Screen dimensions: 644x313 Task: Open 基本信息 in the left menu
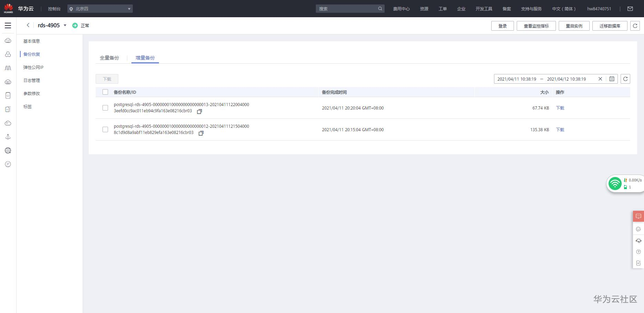(x=32, y=41)
